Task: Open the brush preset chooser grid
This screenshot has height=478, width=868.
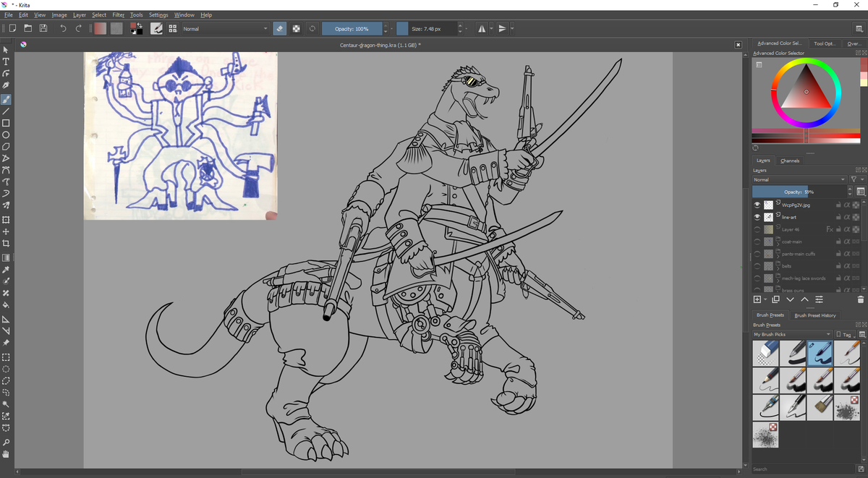Action: (x=173, y=28)
